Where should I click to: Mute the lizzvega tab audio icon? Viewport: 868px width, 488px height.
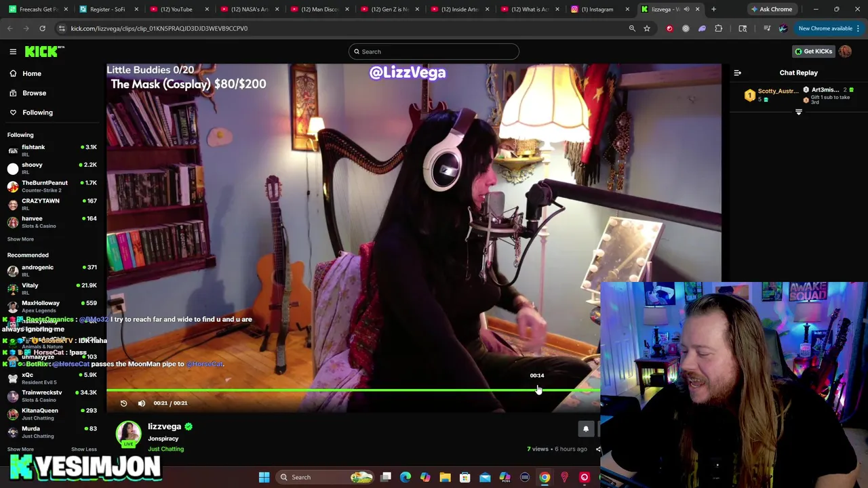pos(686,9)
